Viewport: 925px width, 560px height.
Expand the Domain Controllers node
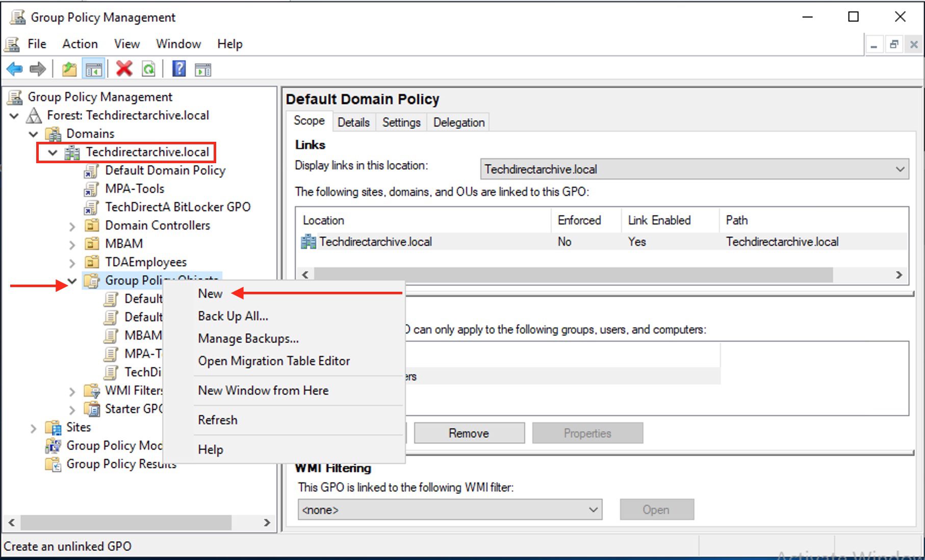pos(72,226)
